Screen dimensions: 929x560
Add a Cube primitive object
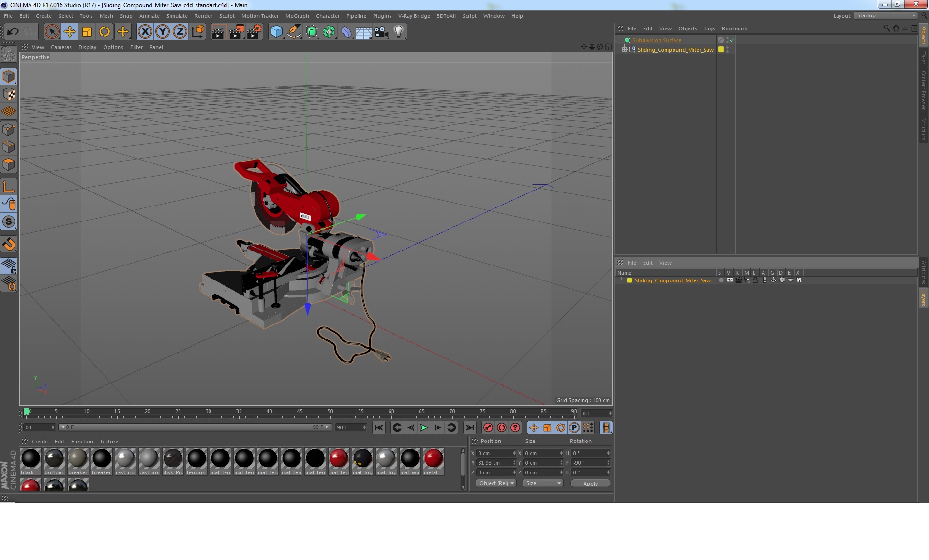[x=276, y=32]
